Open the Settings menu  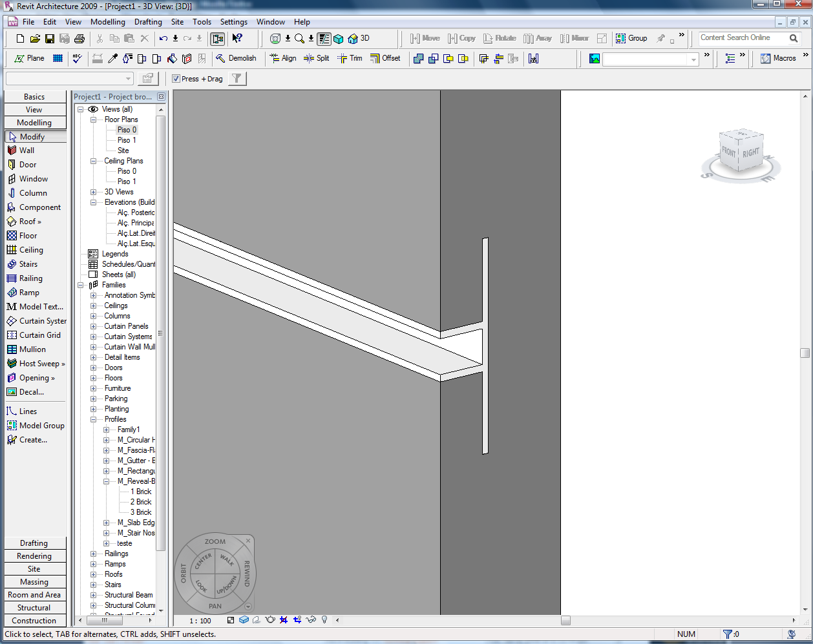[x=234, y=22]
